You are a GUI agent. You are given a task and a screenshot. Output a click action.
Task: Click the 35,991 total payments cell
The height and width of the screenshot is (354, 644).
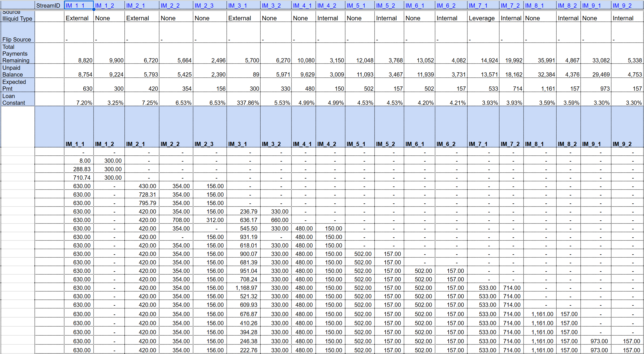pos(546,60)
